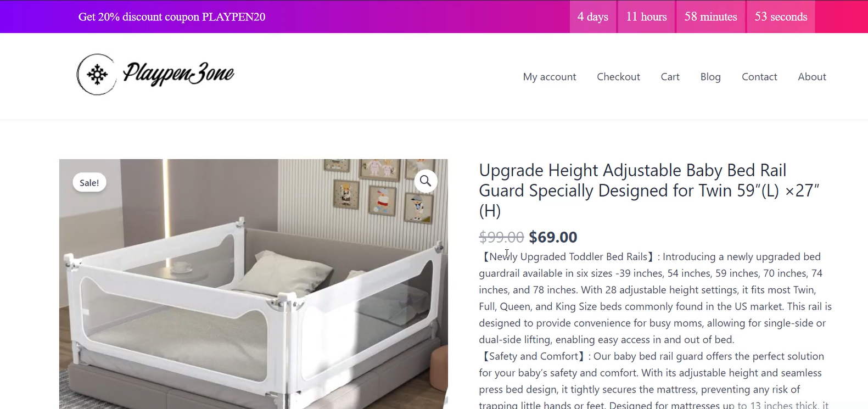Click the product title heading
This screenshot has width=868, height=409.
point(649,191)
